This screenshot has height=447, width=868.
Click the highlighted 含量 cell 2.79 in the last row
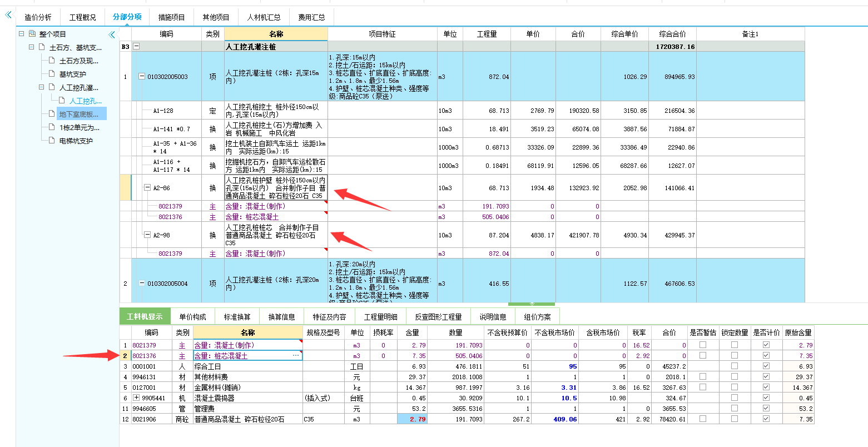411,419
